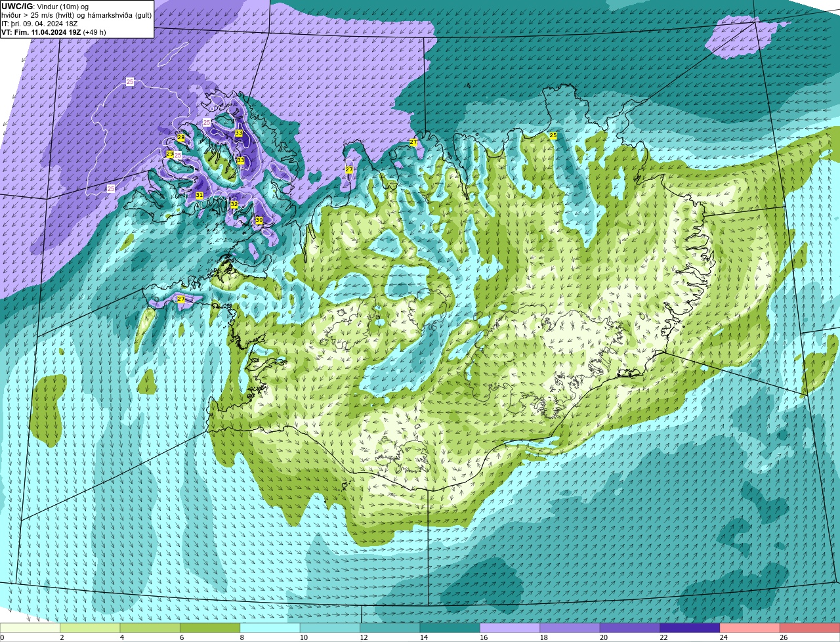Click the yellow 25 gust label
This screenshot has height=642, width=840.
553,135
